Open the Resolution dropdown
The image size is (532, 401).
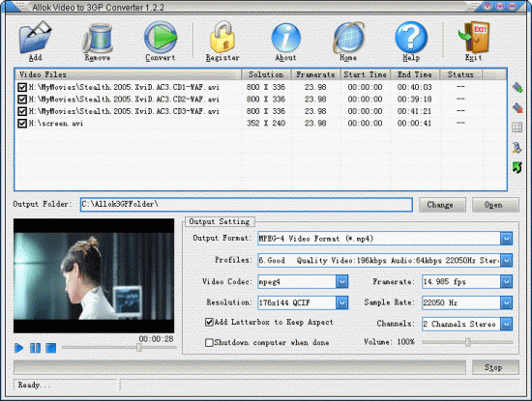click(341, 302)
